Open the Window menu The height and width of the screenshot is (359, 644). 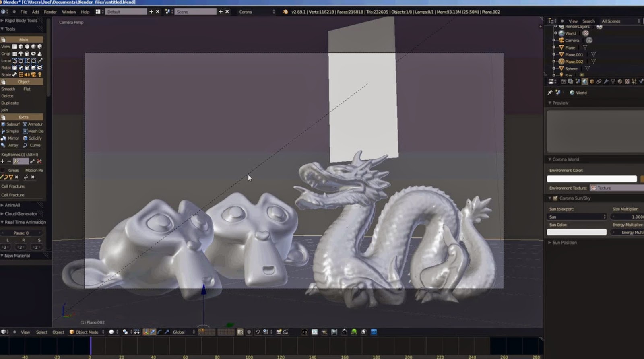tap(69, 12)
